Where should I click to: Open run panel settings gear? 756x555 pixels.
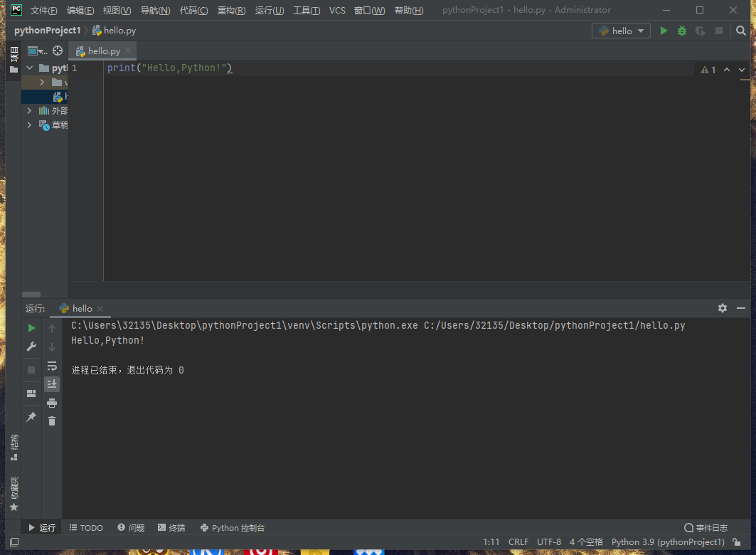(723, 308)
